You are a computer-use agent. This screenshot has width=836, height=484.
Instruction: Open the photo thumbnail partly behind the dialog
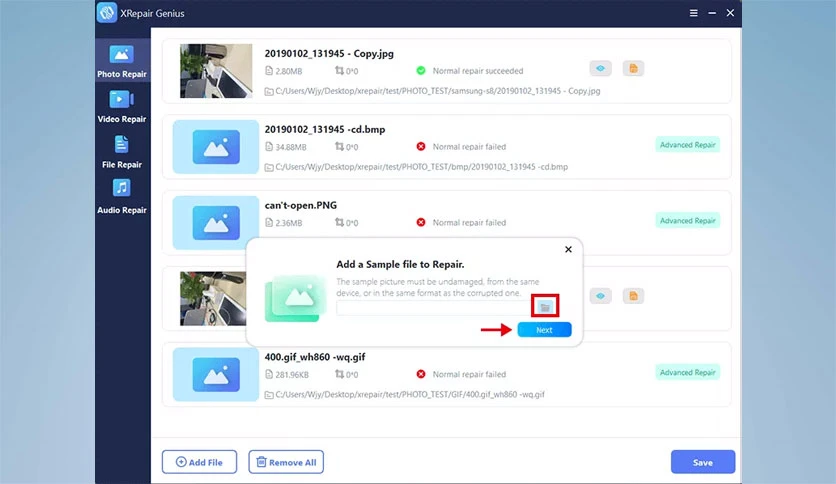[x=213, y=299]
